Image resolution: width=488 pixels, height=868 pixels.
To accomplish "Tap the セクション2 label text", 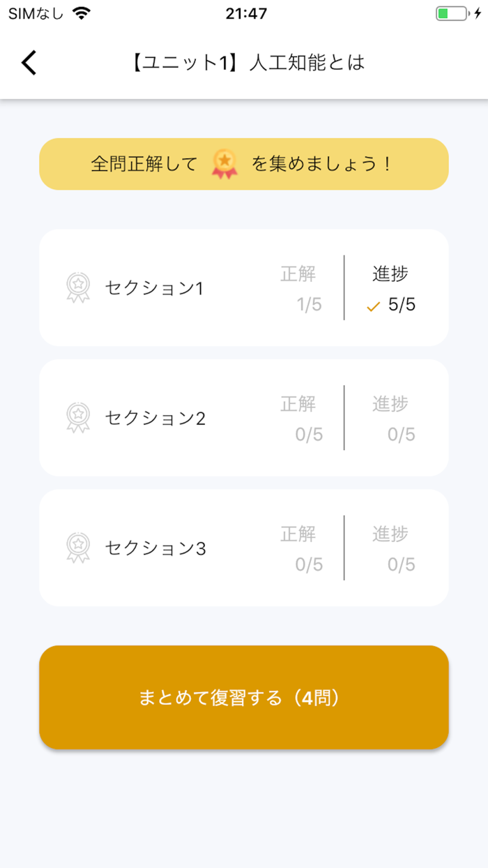I will [154, 417].
